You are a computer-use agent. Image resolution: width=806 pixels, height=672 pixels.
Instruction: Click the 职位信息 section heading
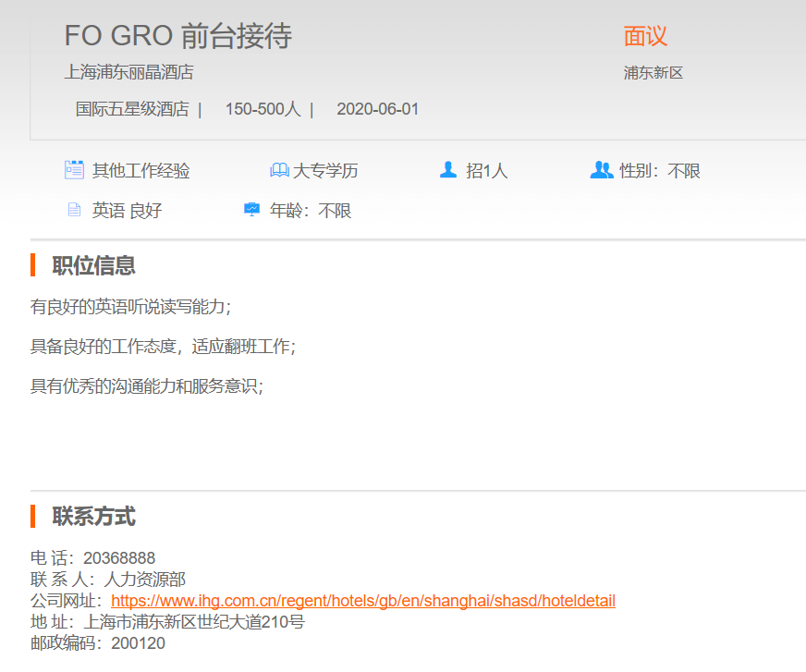93,266
